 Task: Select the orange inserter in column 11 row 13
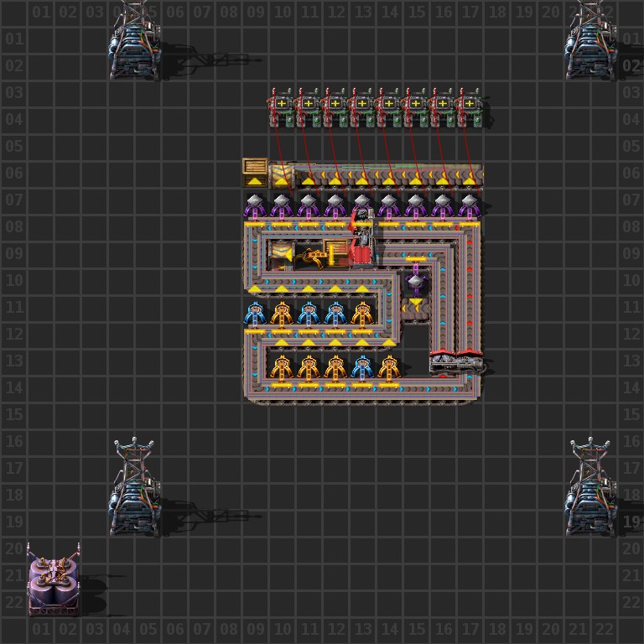[308, 368]
